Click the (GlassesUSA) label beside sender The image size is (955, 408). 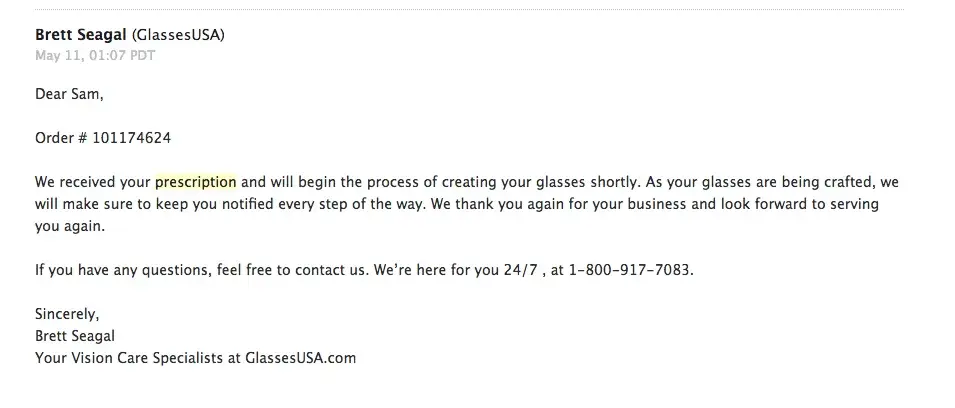point(178,35)
